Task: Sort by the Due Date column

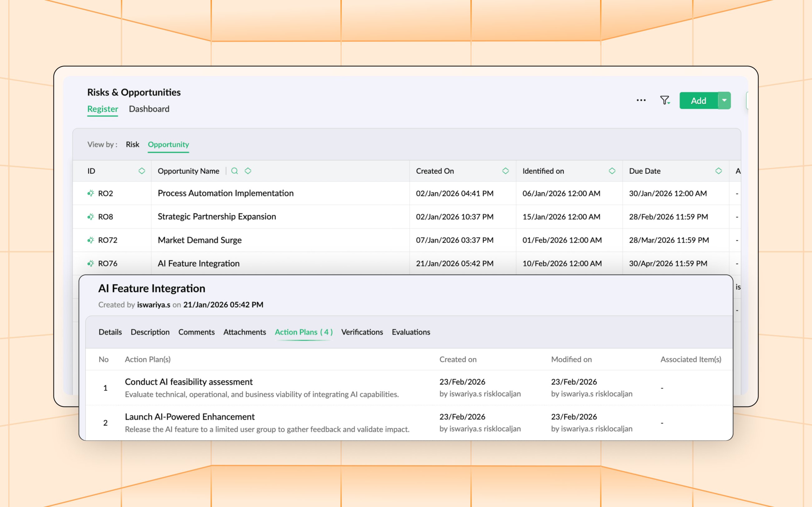Action: tap(718, 171)
